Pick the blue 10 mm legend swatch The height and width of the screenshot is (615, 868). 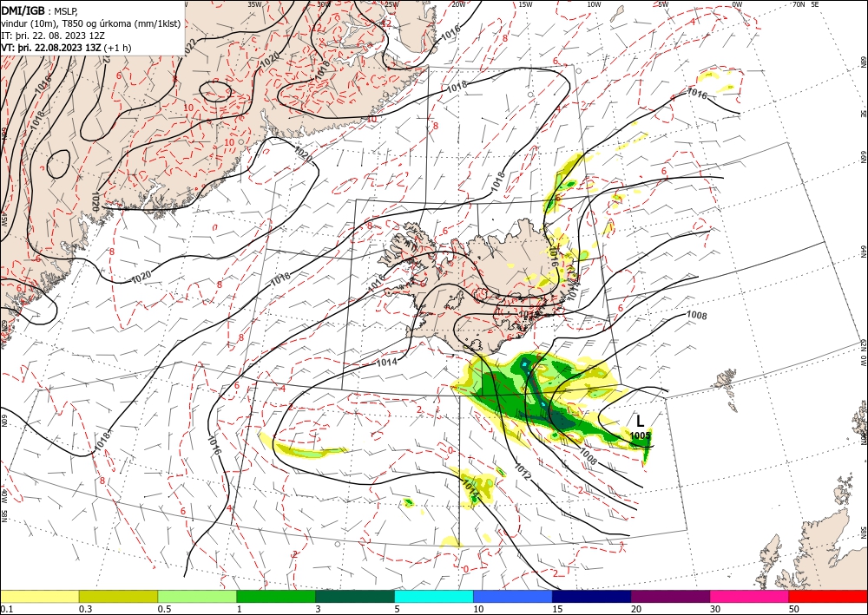click(513, 596)
